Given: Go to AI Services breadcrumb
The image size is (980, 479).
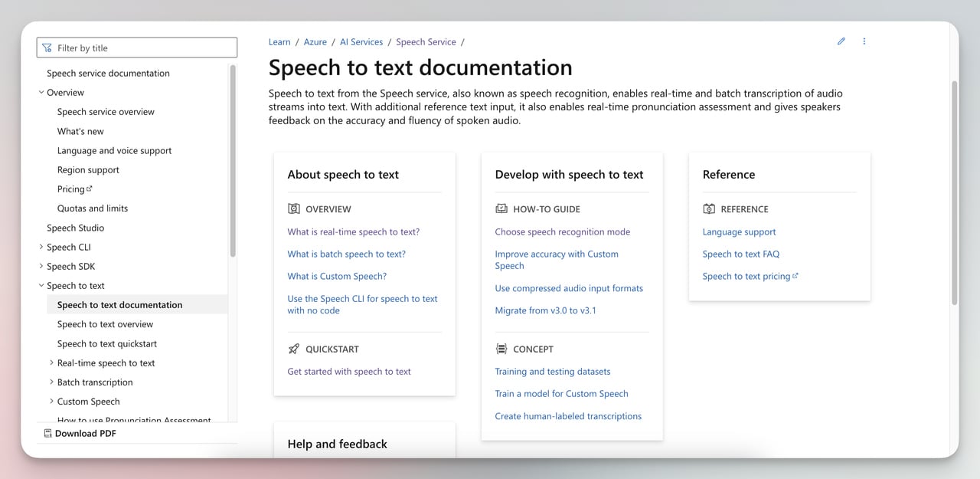Looking at the screenshot, I should click(x=361, y=42).
